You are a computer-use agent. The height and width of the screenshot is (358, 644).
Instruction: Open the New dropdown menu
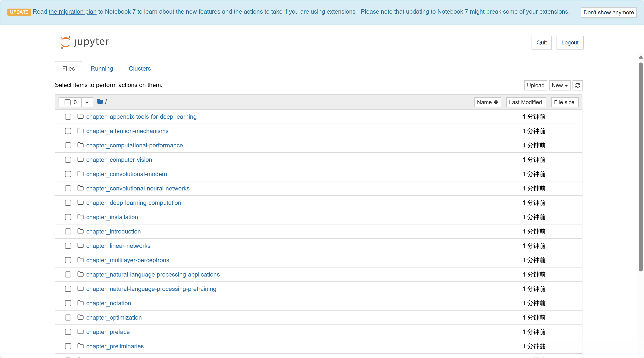pyautogui.click(x=560, y=85)
